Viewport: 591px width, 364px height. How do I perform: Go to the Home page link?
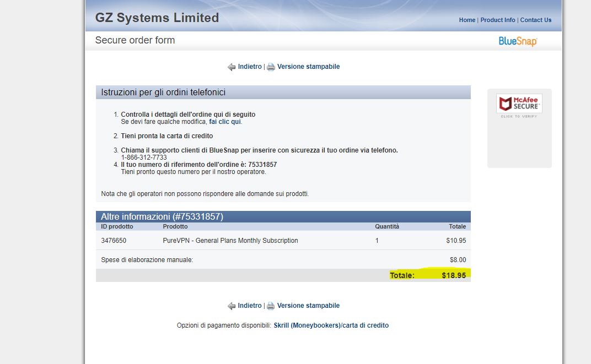467,20
